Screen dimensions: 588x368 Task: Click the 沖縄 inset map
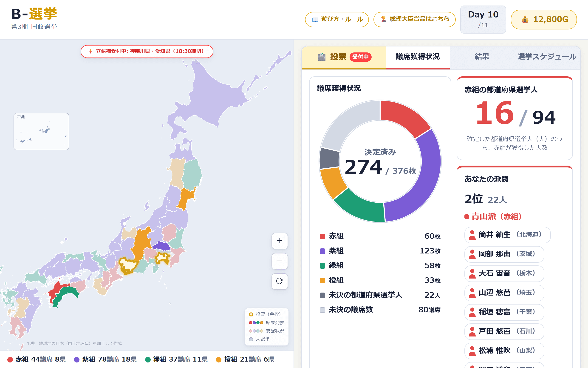pos(41,131)
